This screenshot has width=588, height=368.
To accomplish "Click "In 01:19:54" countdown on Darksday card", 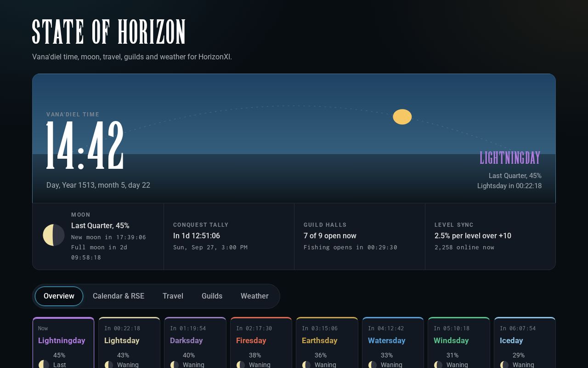I will 188,328.
